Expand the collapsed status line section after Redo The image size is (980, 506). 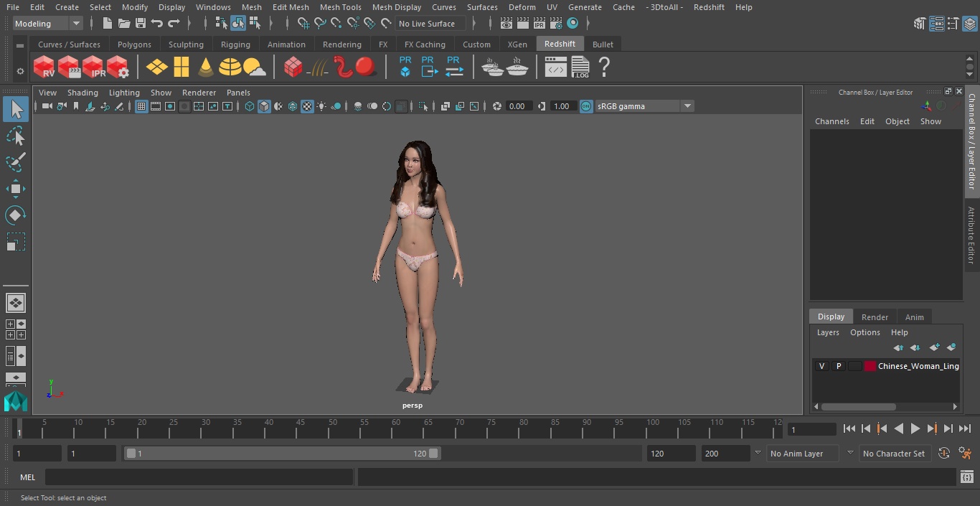click(x=189, y=24)
